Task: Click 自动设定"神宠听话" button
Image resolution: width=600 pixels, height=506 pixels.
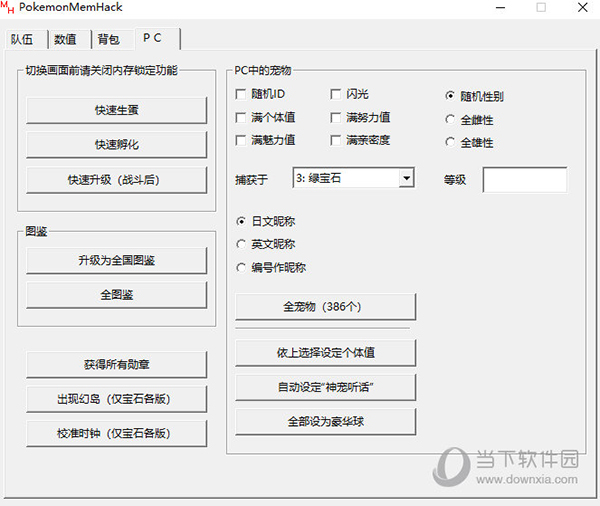Action: (x=325, y=387)
